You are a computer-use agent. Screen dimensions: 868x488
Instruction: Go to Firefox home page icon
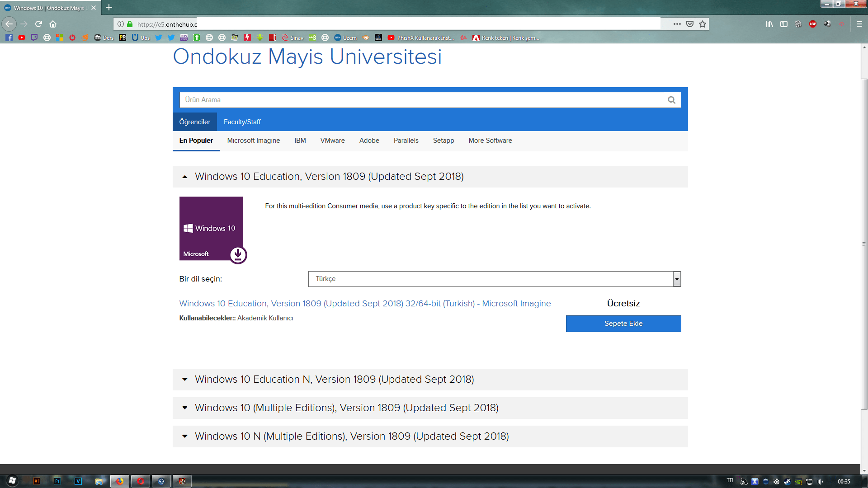click(53, 24)
